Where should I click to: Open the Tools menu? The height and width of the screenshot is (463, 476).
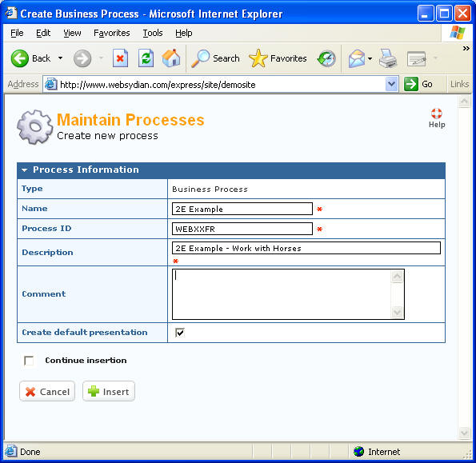coord(153,33)
